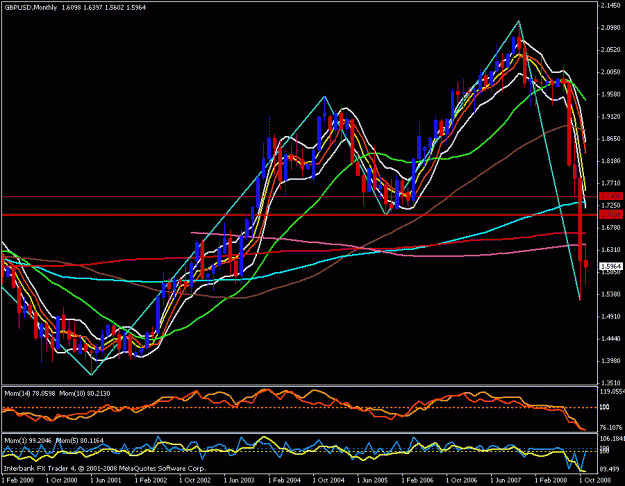The width and height of the screenshot is (625, 486).
Task: Click the 1.6780 price axis label
Action: 611,228
